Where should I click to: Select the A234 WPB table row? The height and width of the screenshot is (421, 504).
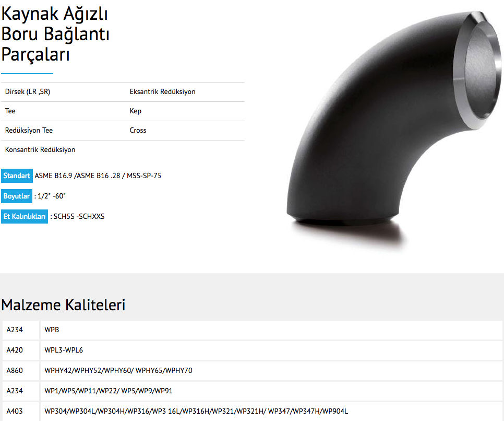coord(253,330)
